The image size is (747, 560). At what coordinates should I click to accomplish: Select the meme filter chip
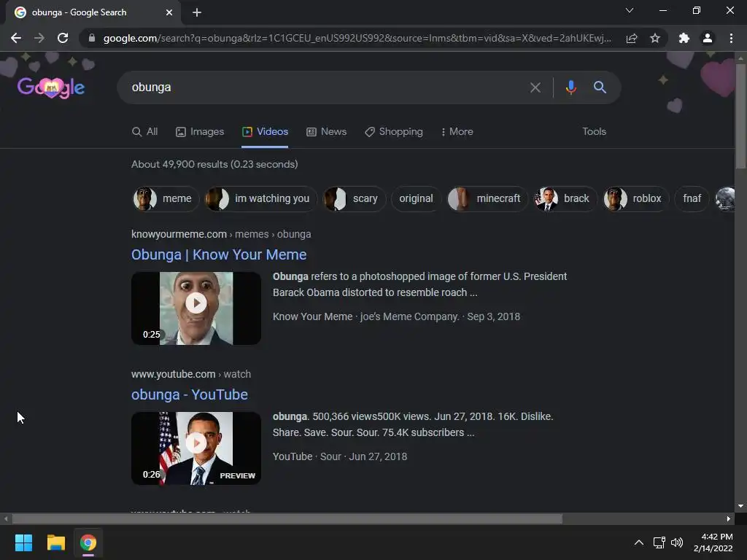166,198
